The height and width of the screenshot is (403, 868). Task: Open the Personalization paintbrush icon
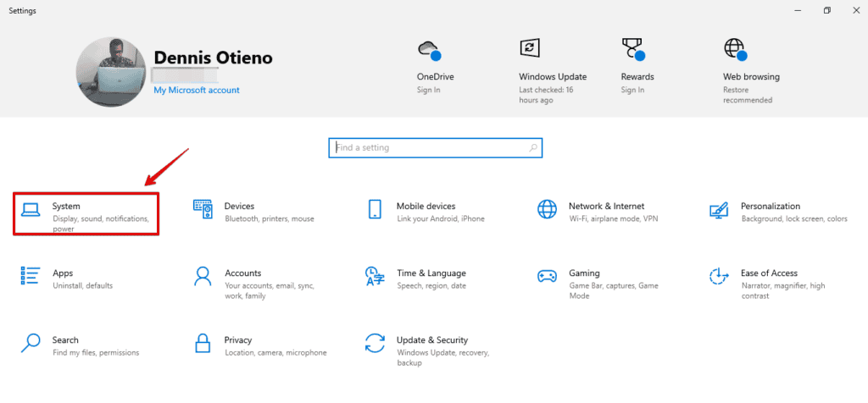[x=719, y=209]
